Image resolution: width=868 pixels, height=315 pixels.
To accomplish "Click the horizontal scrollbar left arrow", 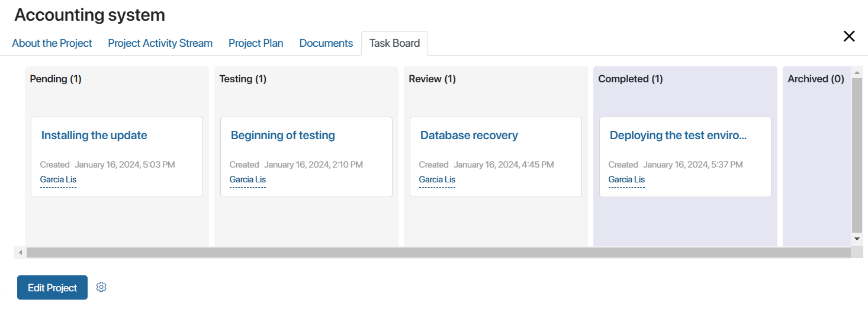I will click(x=20, y=253).
